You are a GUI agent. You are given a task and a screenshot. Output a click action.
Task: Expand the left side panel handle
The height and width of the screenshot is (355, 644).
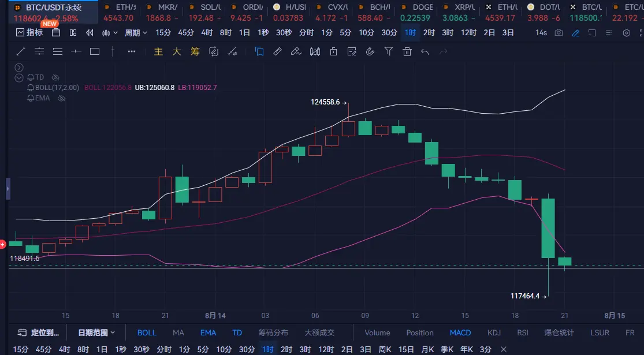coord(8,189)
